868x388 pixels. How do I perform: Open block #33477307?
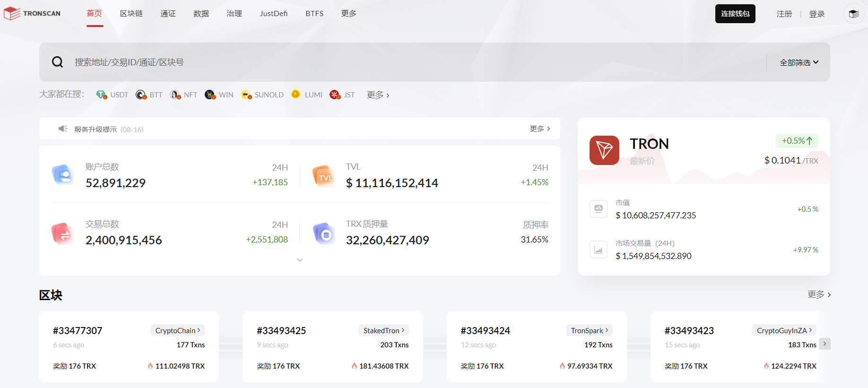point(78,330)
